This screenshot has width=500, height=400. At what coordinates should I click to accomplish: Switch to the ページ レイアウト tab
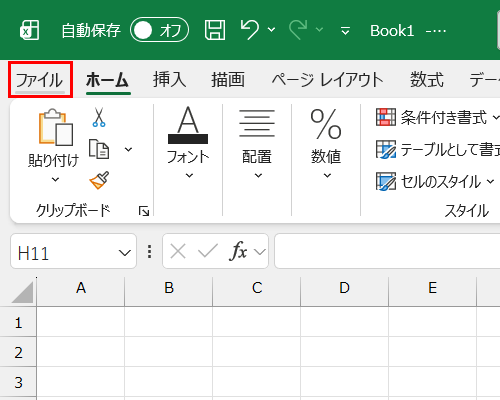[x=328, y=80]
